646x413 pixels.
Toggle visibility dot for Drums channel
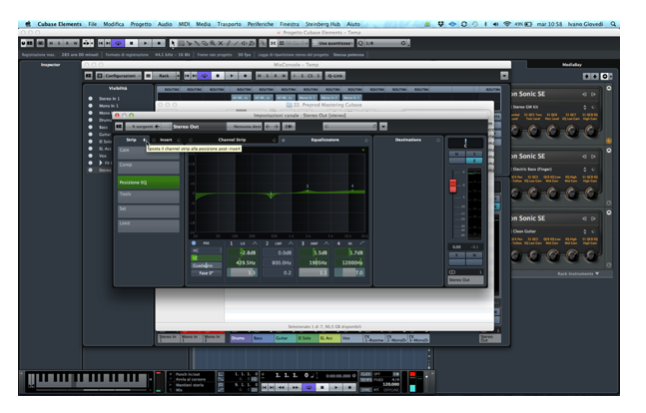[91, 120]
